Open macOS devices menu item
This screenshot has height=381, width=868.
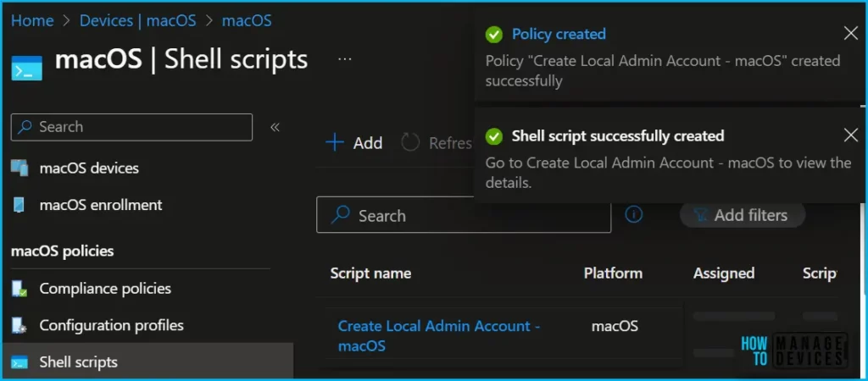click(89, 168)
